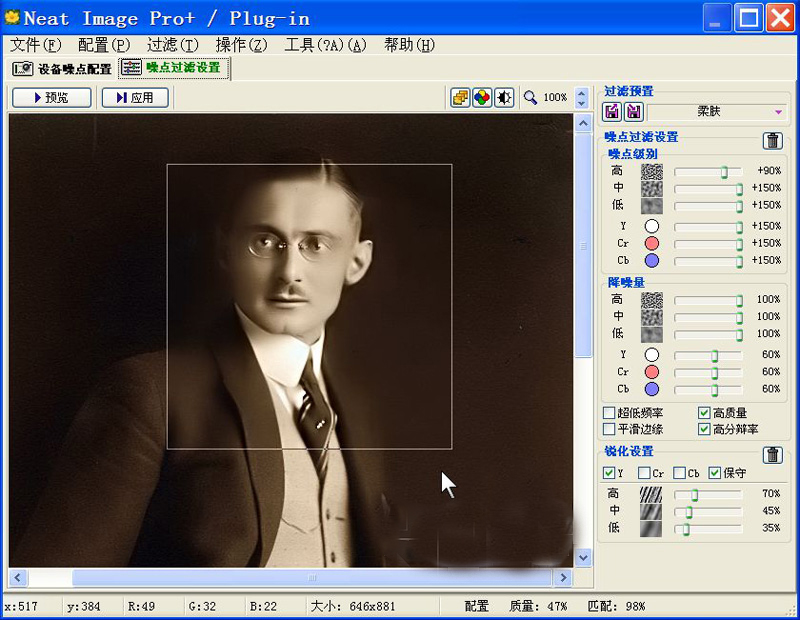Open the 过滤(T) menu

(172, 45)
